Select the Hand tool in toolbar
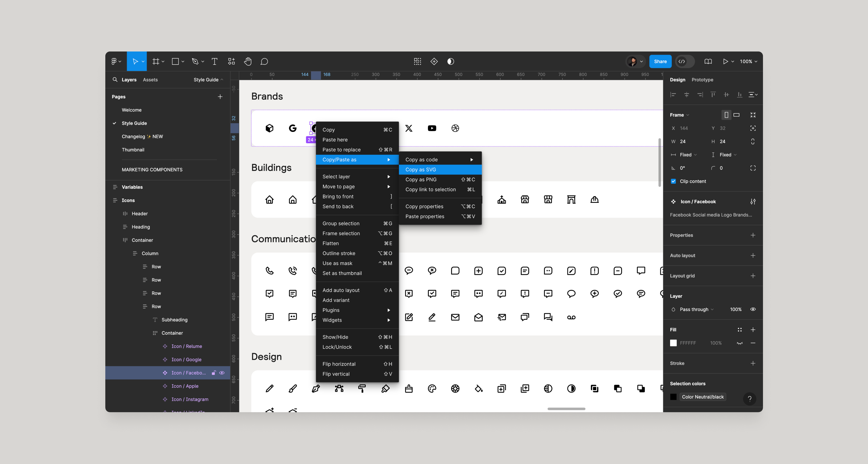This screenshot has height=464, width=868. (x=248, y=61)
